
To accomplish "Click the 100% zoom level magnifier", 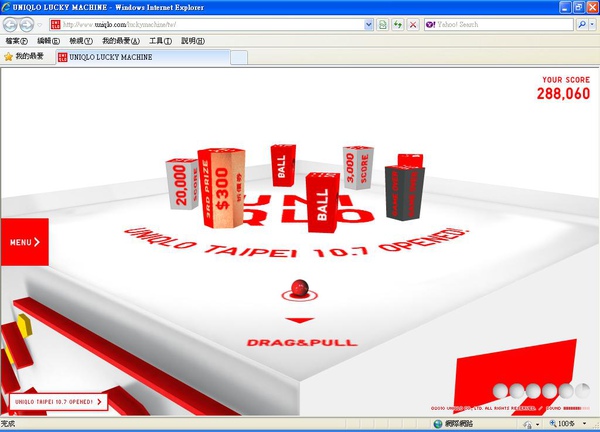I will point(553,423).
